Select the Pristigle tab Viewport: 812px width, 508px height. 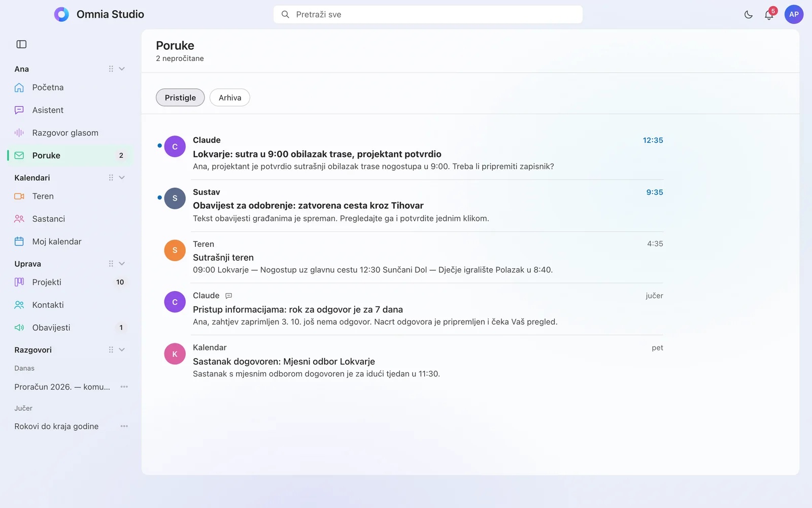[180, 98]
